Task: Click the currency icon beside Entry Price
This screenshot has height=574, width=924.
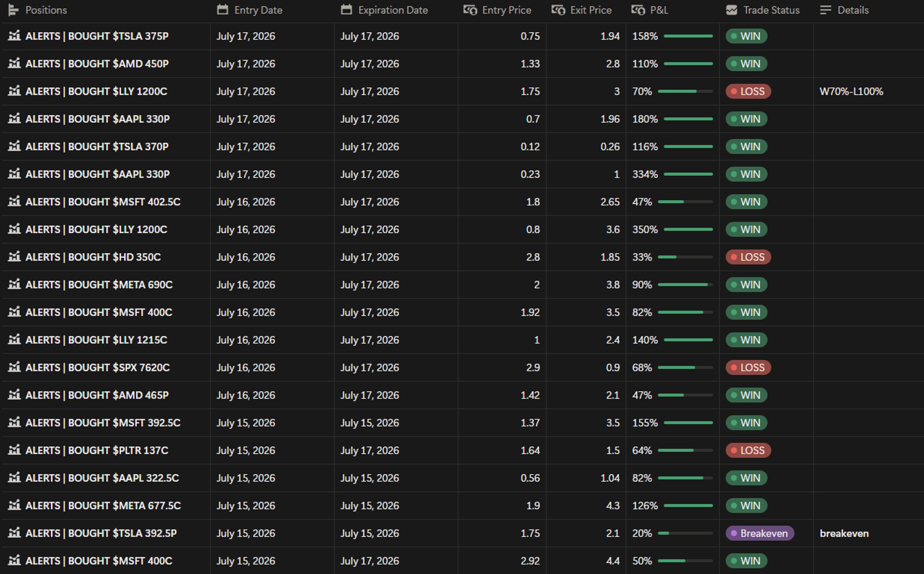Action: (470, 10)
